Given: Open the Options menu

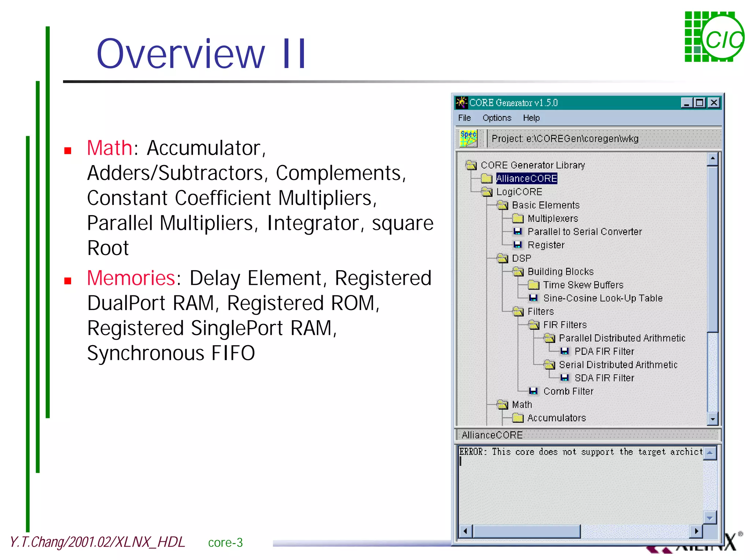Looking at the screenshot, I should coord(497,118).
